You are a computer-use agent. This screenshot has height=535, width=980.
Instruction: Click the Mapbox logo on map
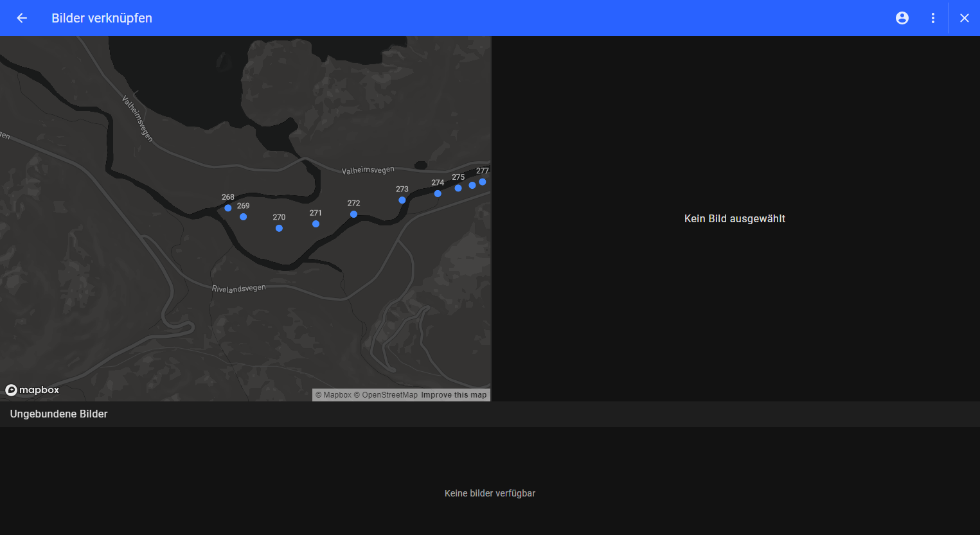[x=32, y=390]
